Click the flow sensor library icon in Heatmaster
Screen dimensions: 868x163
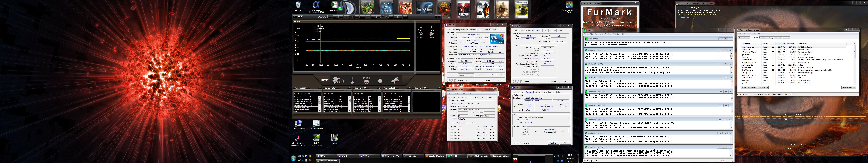point(366,80)
